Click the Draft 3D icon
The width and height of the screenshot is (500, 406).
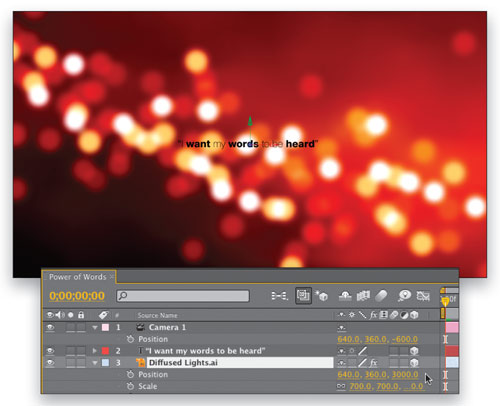click(322, 296)
